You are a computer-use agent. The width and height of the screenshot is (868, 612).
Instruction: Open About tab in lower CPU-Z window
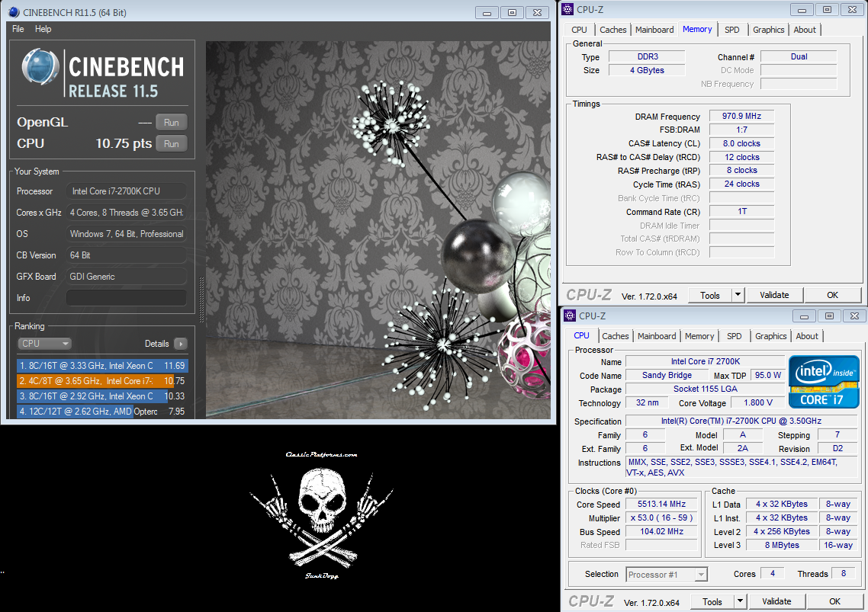pyautogui.click(x=806, y=336)
